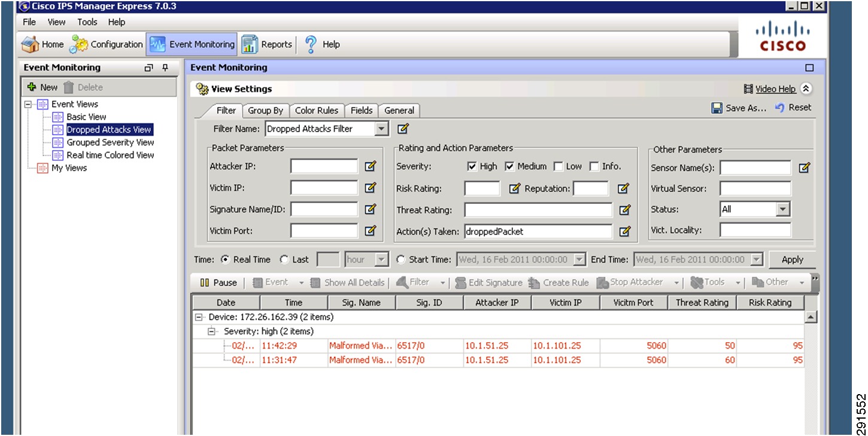Open the hour unit dropdown

tap(382, 260)
